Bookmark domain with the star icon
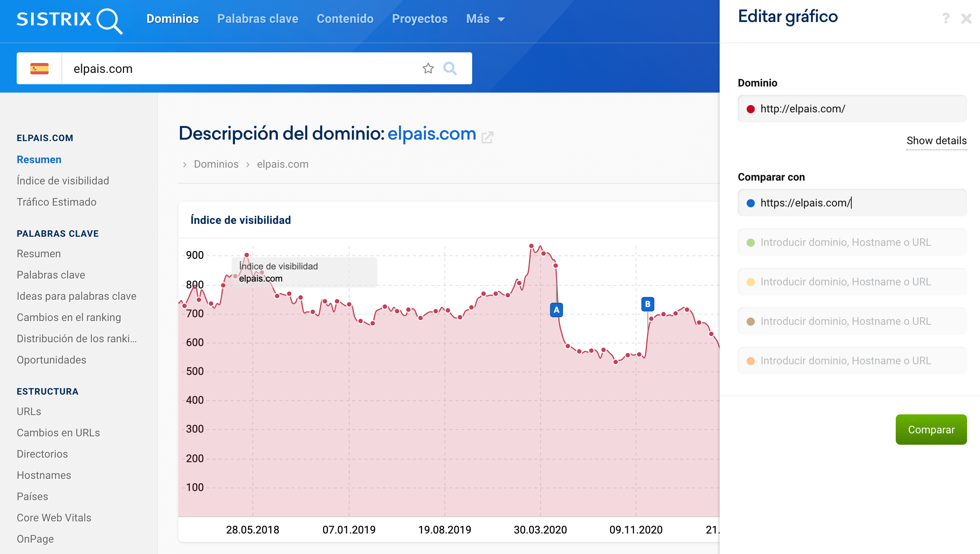This screenshot has height=554, width=980. point(428,68)
